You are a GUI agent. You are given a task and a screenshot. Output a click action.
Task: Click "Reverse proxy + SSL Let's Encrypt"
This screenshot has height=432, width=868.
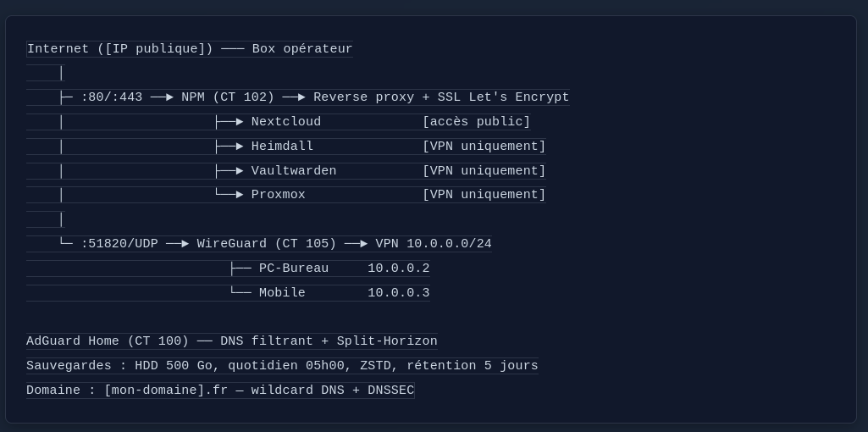tap(441, 97)
